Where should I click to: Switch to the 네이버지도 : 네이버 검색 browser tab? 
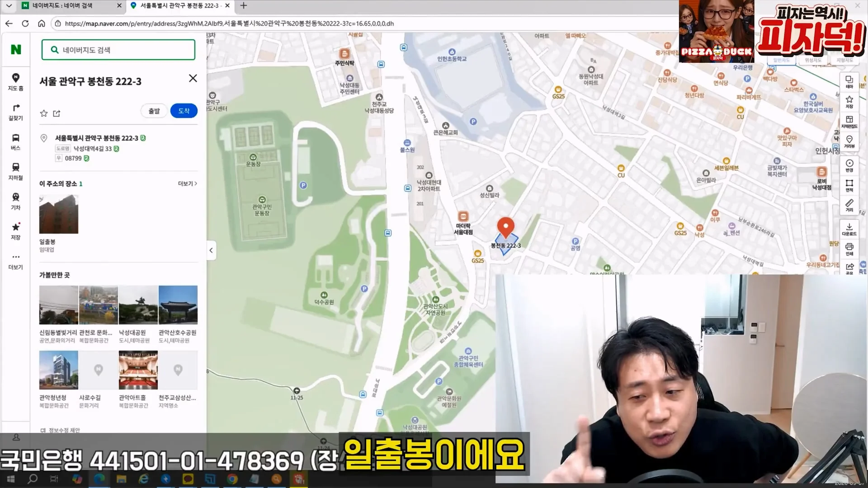pyautogui.click(x=71, y=5)
